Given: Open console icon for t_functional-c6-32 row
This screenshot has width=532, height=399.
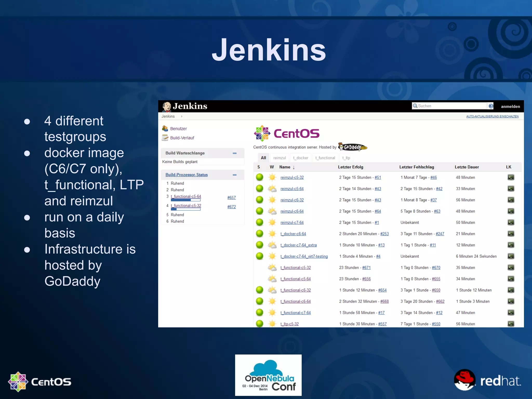Looking at the screenshot, I should coord(511,290).
